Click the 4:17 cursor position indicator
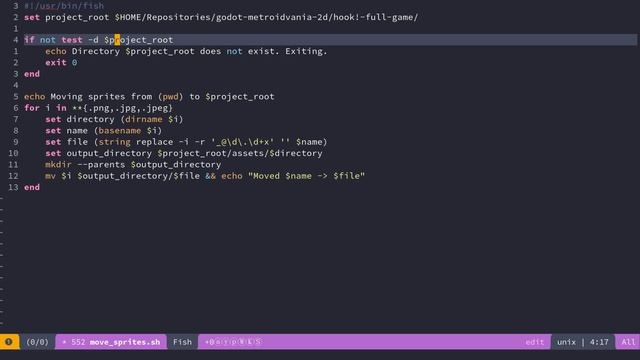This screenshot has height=360, width=640. tap(599, 342)
